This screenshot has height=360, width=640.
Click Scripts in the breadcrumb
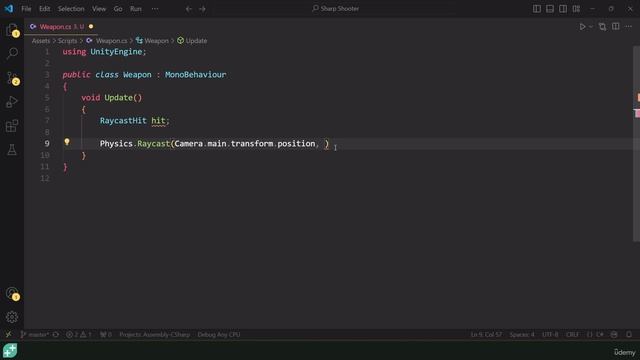point(67,41)
